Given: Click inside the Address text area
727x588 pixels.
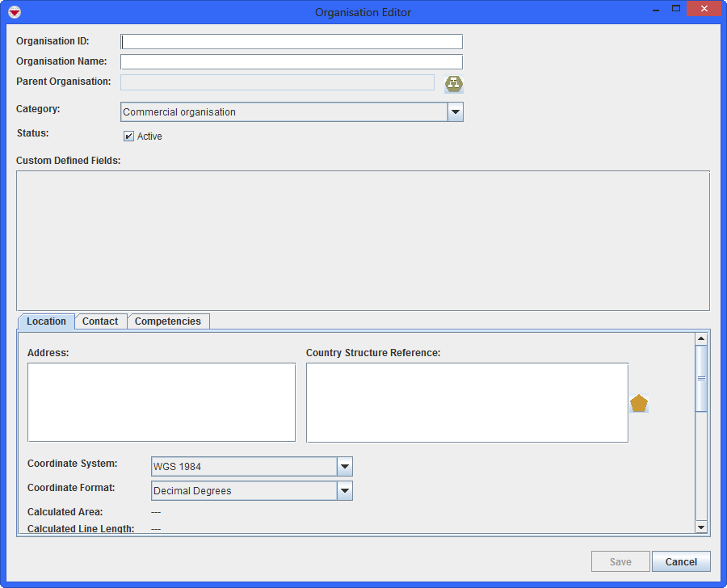Looking at the screenshot, I should 162,402.
